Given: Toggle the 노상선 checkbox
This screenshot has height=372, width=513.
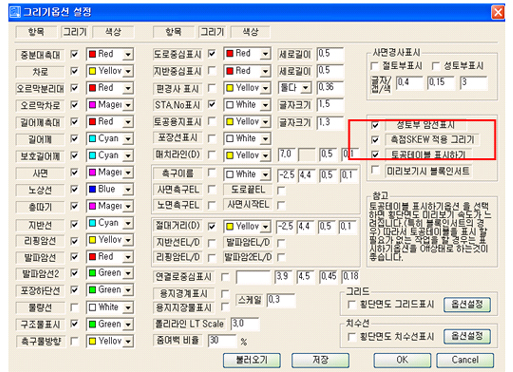Looking at the screenshot, I should 75,189.
